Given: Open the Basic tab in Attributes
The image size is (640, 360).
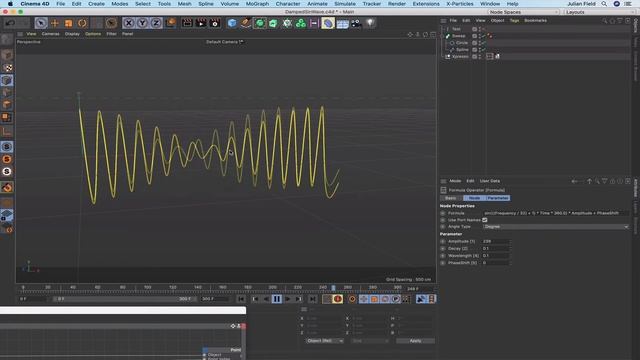Looking at the screenshot, I should coord(451,198).
